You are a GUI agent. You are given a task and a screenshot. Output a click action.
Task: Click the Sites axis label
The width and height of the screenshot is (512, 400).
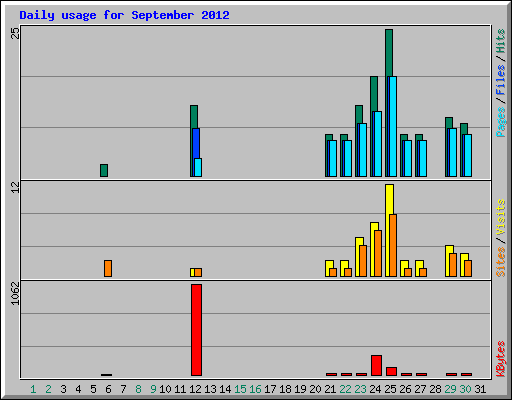point(500,262)
